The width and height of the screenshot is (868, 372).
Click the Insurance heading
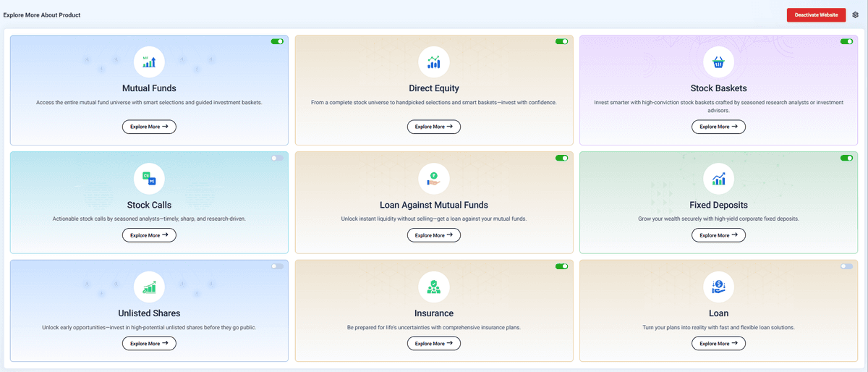(434, 313)
